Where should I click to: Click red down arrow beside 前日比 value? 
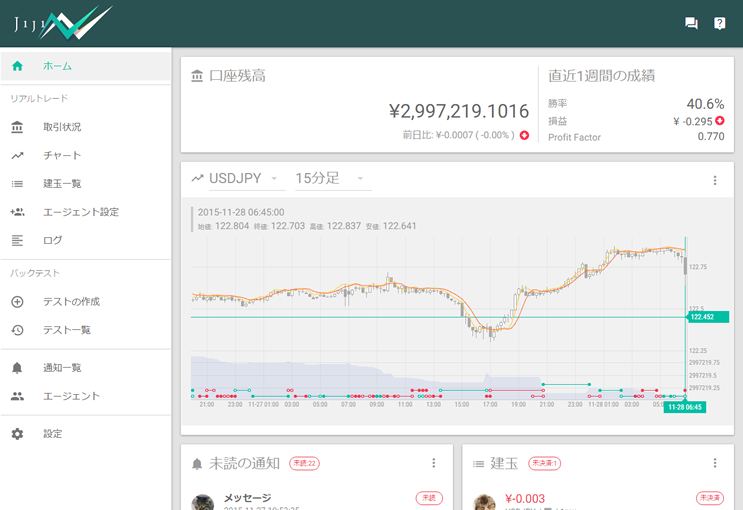[x=524, y=135]
